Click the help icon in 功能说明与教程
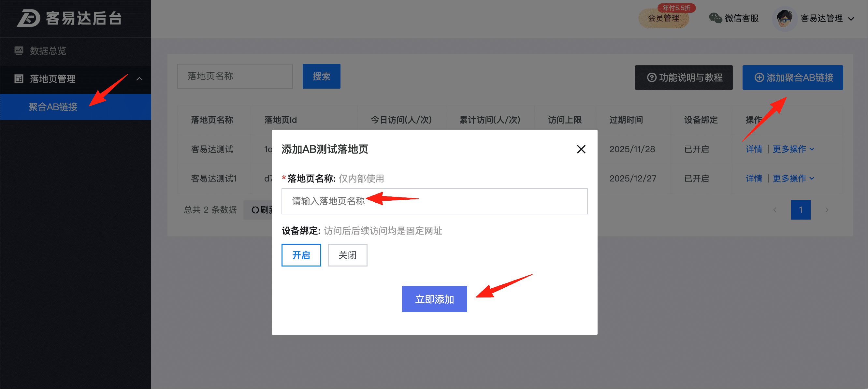The width and height of the screenshot is (868, 389). [652, 78]
